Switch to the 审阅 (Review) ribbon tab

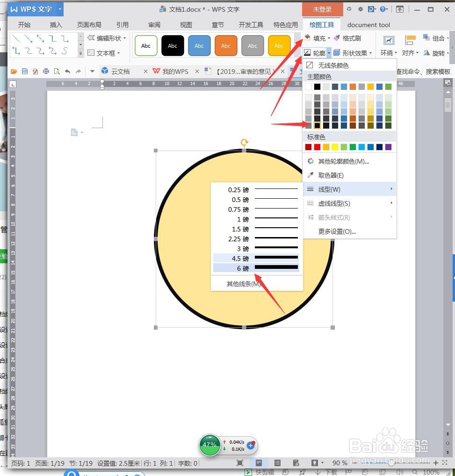tap(154, 25)
